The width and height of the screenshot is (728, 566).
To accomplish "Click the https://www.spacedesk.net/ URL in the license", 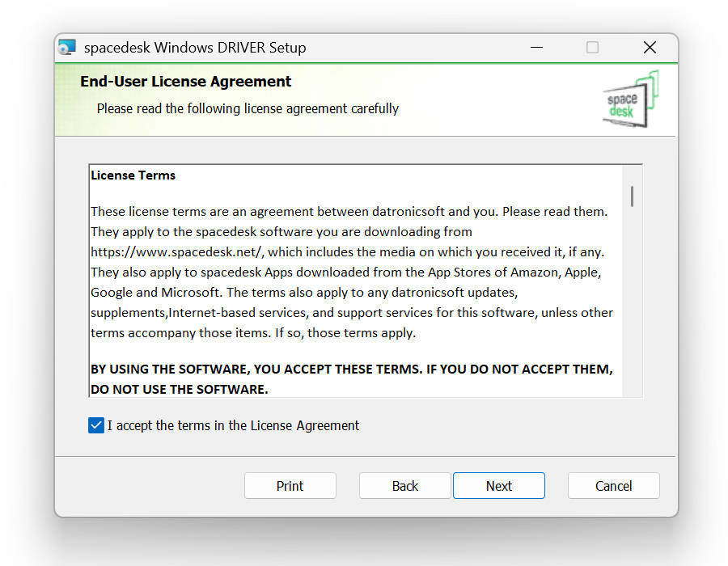I will click(x=177, y=252).
